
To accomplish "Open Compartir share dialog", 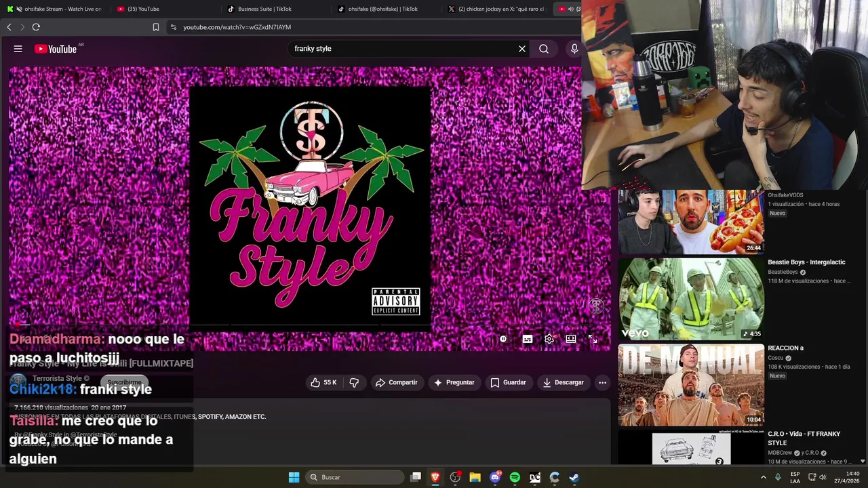I will (397, 382).
